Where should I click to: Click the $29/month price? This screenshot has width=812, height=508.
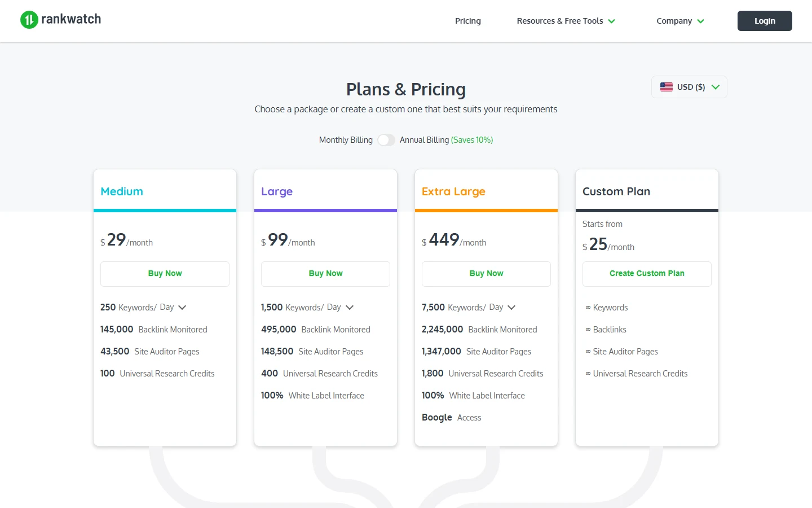(x=126, y=240)
